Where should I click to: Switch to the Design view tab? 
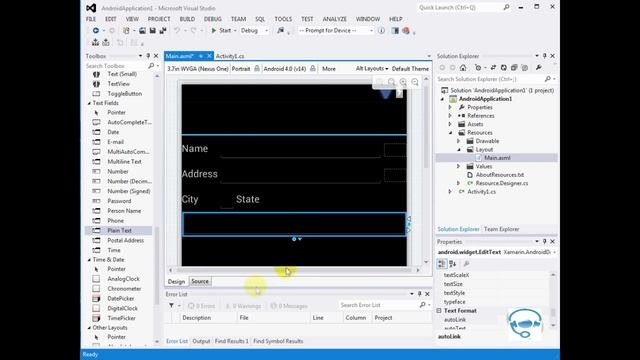click(176, 282)
